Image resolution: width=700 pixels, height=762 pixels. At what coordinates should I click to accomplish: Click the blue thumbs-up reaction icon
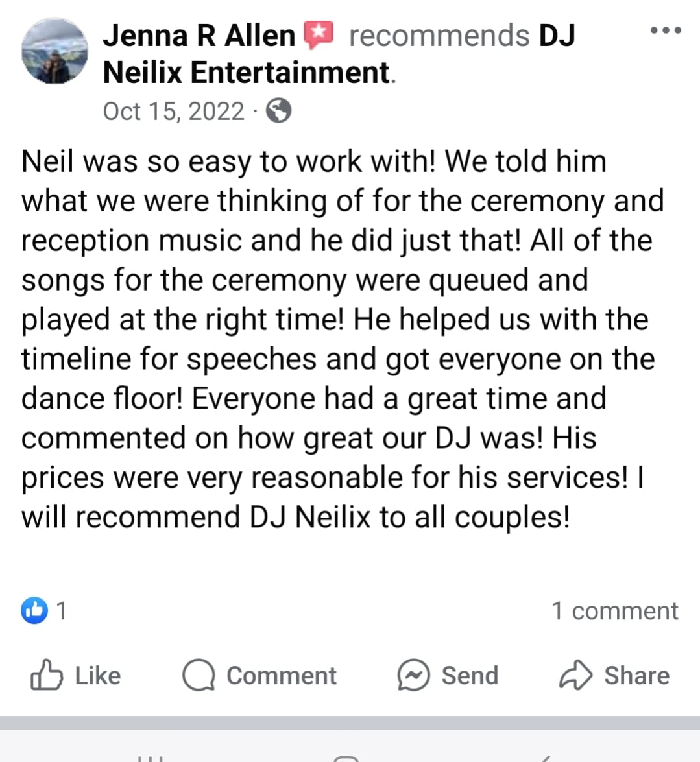coord(34,610)
